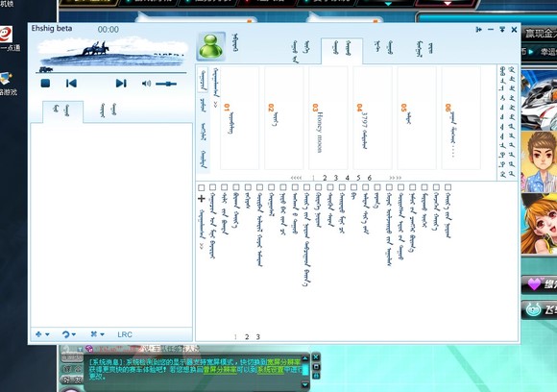This screenshot has height=392, width=557.
Task: Mute audio via the speaker icon
Action: coord(146,84)
